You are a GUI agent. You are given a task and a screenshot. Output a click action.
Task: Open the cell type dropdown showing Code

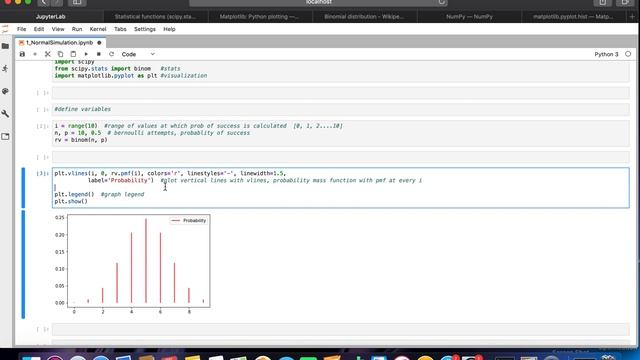[x=138, y=54]
